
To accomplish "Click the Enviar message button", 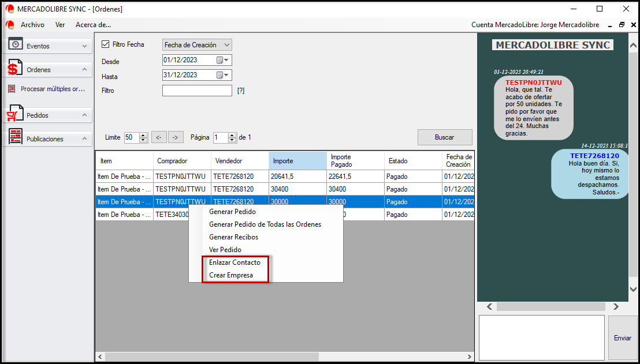I will (x=623, y=338).
